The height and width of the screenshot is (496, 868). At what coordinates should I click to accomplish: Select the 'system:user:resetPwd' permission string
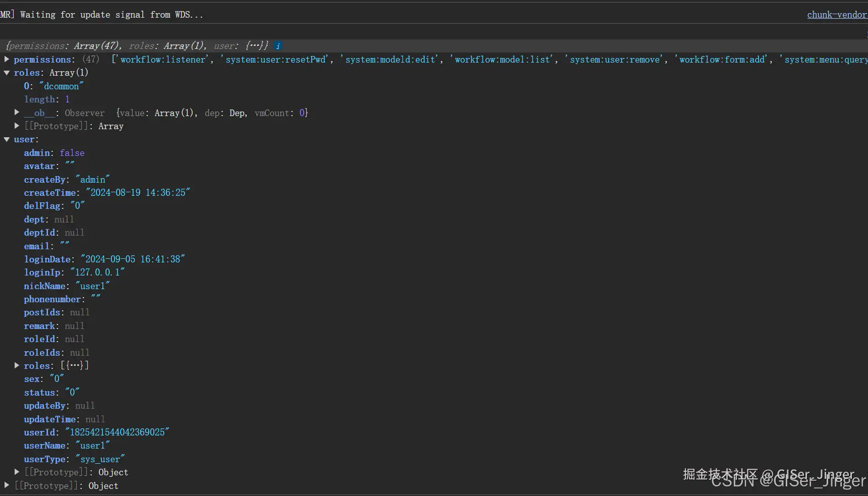[x=276, y=60]
